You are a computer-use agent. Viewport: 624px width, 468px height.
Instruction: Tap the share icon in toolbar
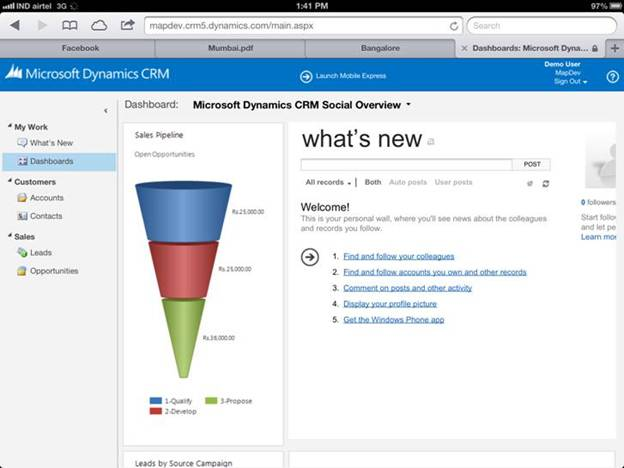tap(127, 25)
